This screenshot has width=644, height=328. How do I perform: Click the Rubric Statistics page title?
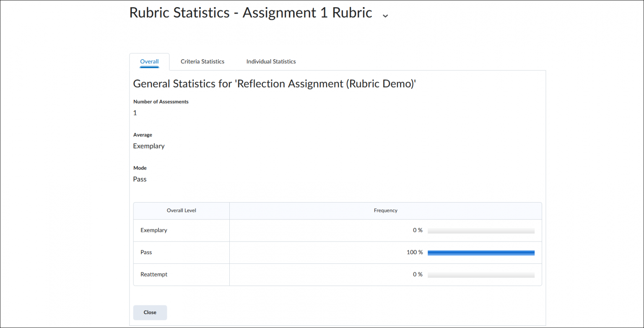250,13
